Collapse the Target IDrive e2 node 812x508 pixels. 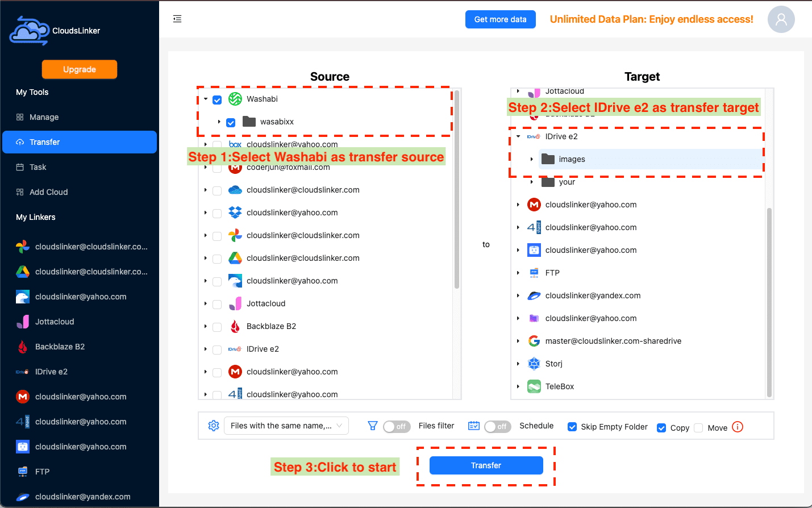pyautogui.click(x=518, y=136)
